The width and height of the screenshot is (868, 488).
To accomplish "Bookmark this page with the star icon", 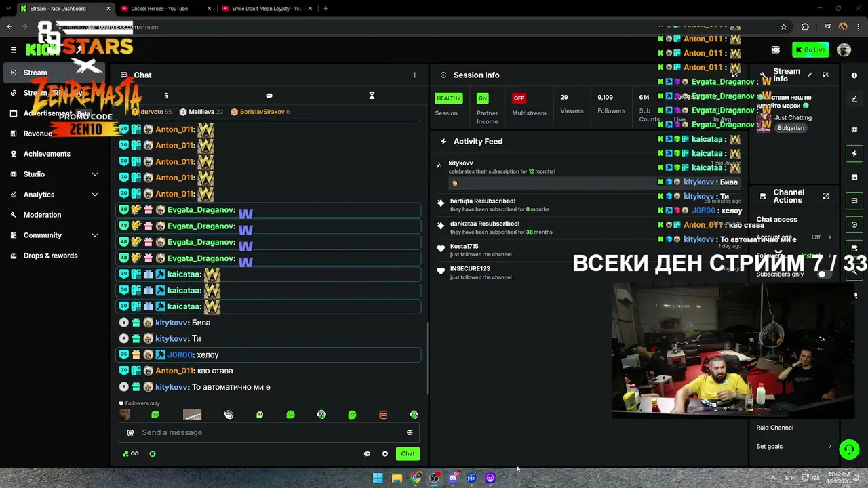I will (784, 27).
